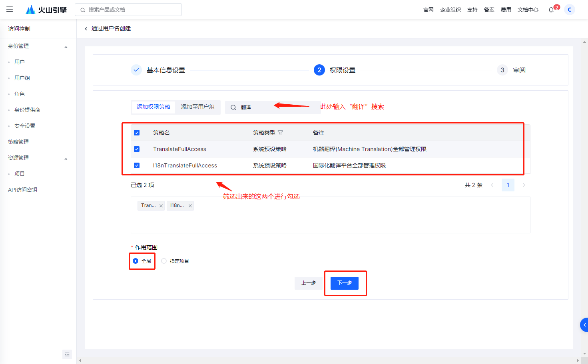Open the notification bell icon
The image size is (588, 364).
(x=551, y=10)
